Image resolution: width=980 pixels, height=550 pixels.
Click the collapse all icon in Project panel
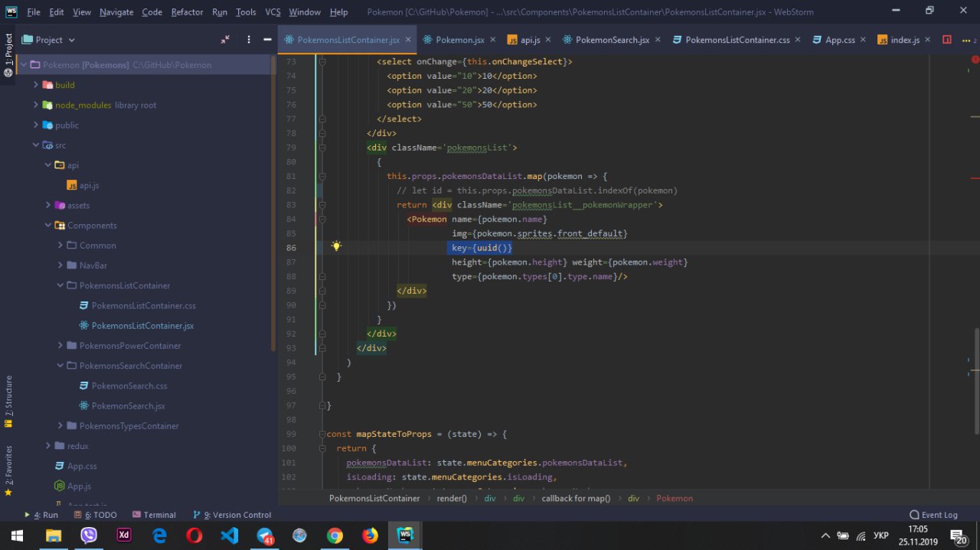[225, 40]
